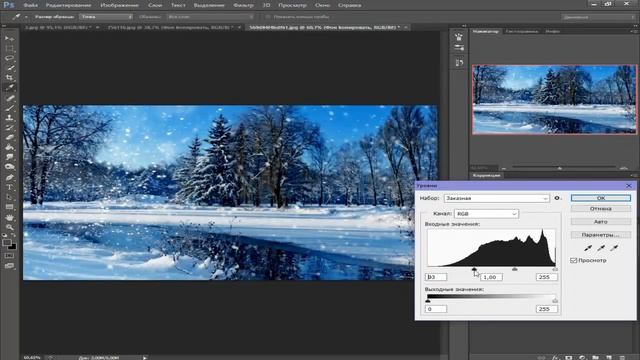The image size is (640, 360).
Task: Open the status bar info arrow
Action: [145, 358]
